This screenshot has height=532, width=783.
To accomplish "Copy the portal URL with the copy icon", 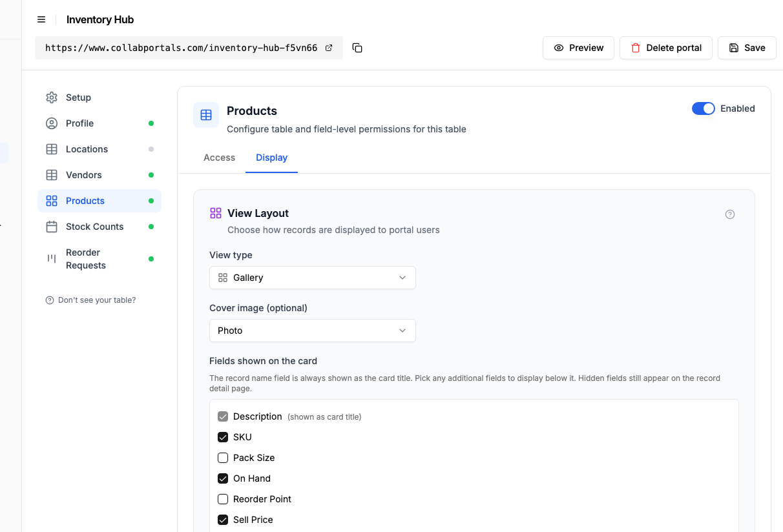I will click(357, 48).
